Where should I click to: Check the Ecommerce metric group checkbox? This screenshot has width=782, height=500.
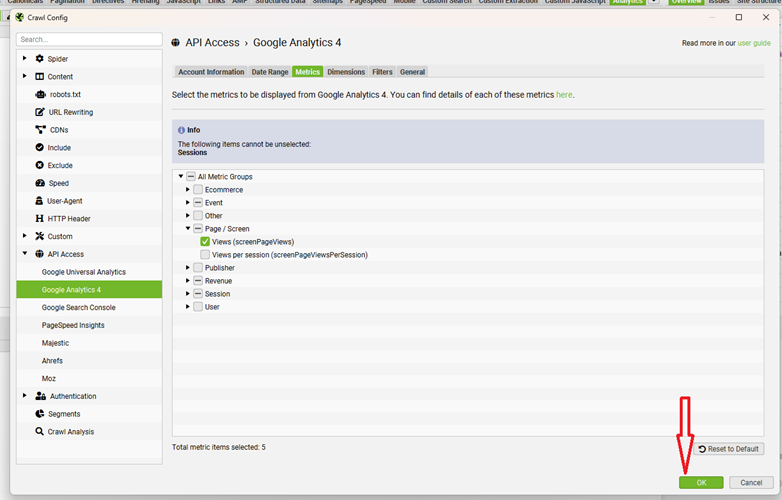(x=198, y=189)
